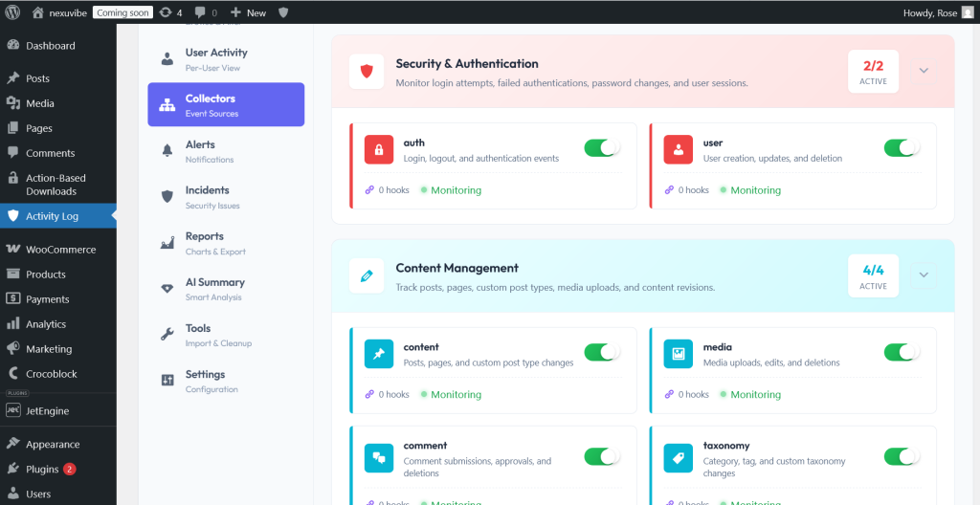980x505 pixels.
Task: Click the WordPress logo in admin bar
Action: point(12,12)
